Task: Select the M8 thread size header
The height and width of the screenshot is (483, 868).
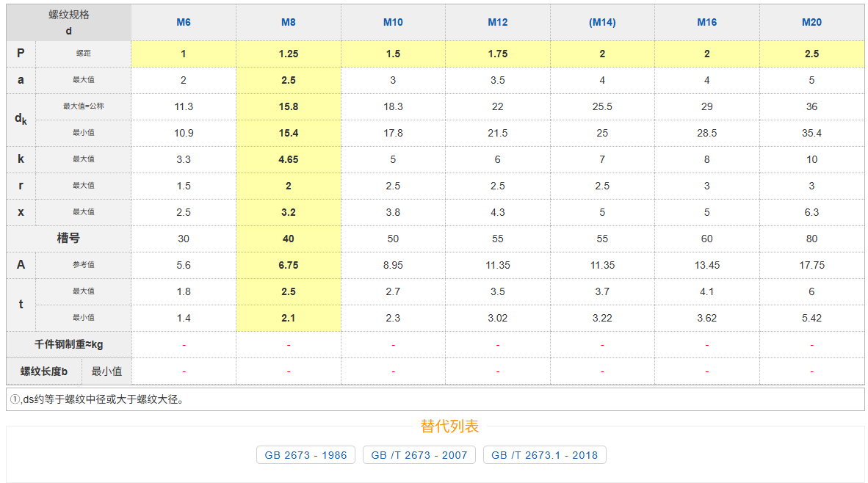Action: 289,23
